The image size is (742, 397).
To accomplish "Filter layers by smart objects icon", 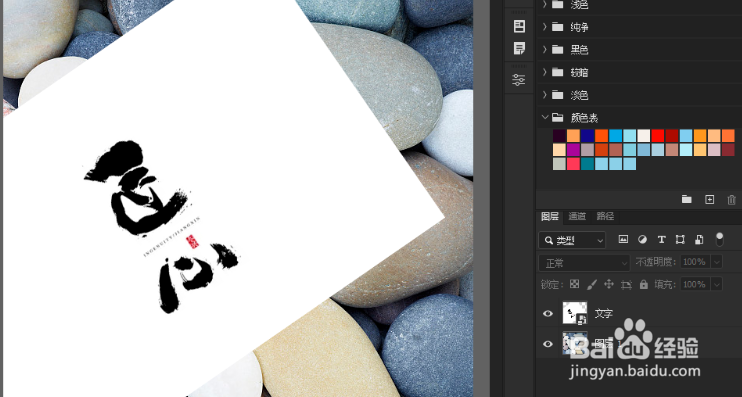I will 699,239.
